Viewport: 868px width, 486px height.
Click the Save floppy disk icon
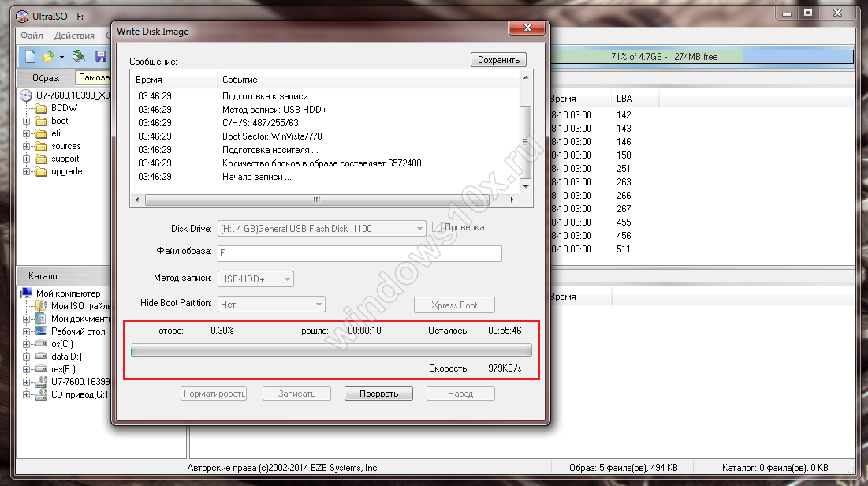[100, 57]
